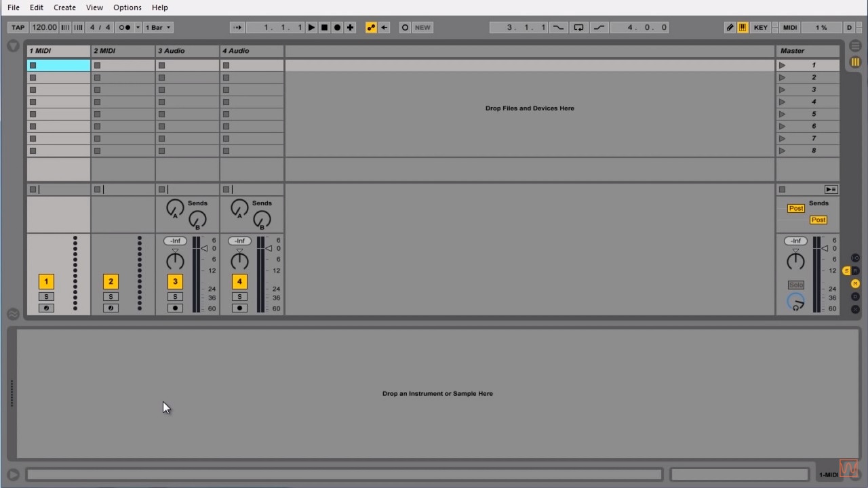Open the Create menu

click(x=64, y=7)
